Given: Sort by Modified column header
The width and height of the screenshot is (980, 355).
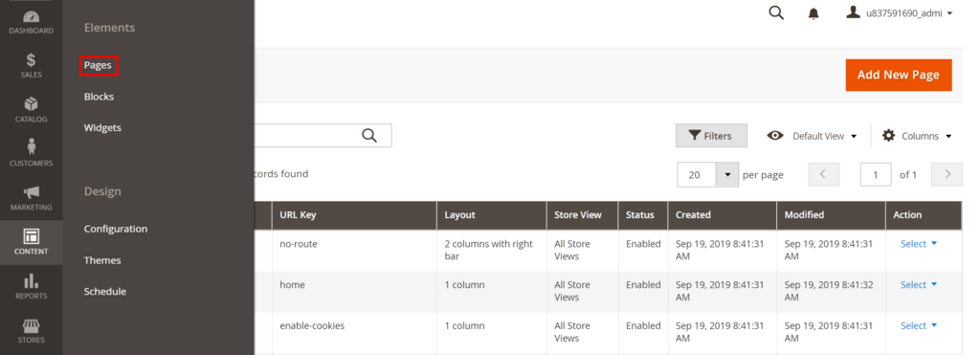Looking at the screenshot, I should (831, 215).
